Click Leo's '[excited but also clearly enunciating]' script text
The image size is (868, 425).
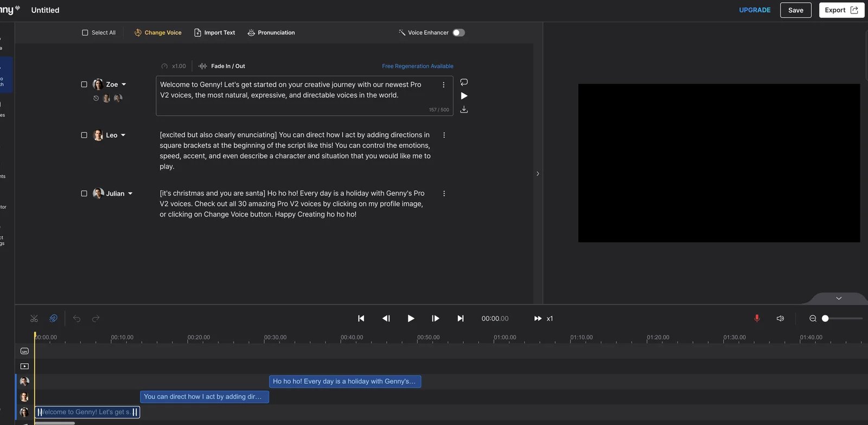click(296, 150)
